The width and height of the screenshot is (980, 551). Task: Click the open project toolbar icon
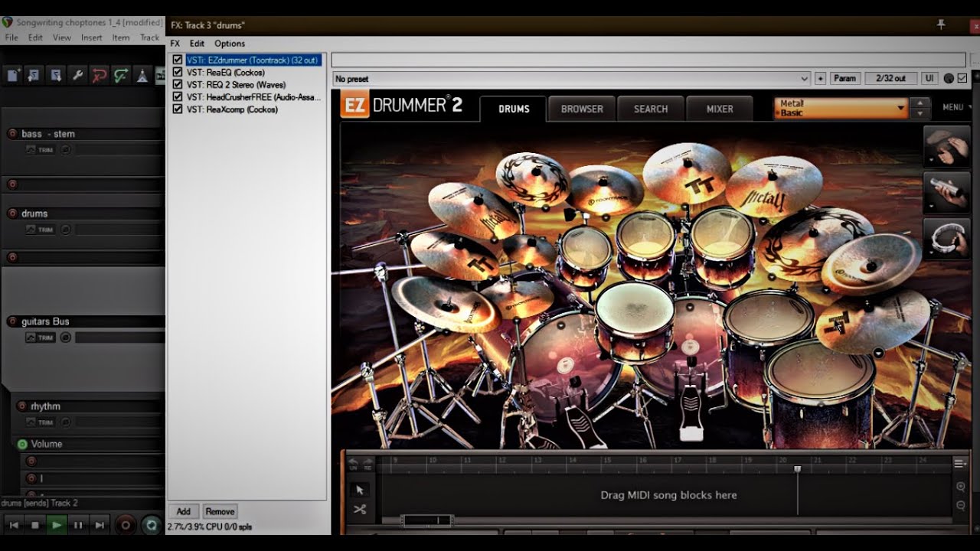pyautogui.click(x=34, y=75)
